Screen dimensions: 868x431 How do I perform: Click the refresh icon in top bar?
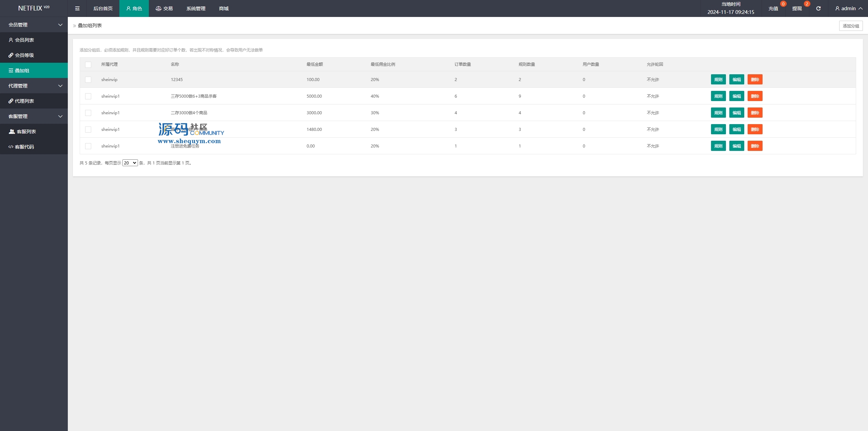click(x=818, y=8)
